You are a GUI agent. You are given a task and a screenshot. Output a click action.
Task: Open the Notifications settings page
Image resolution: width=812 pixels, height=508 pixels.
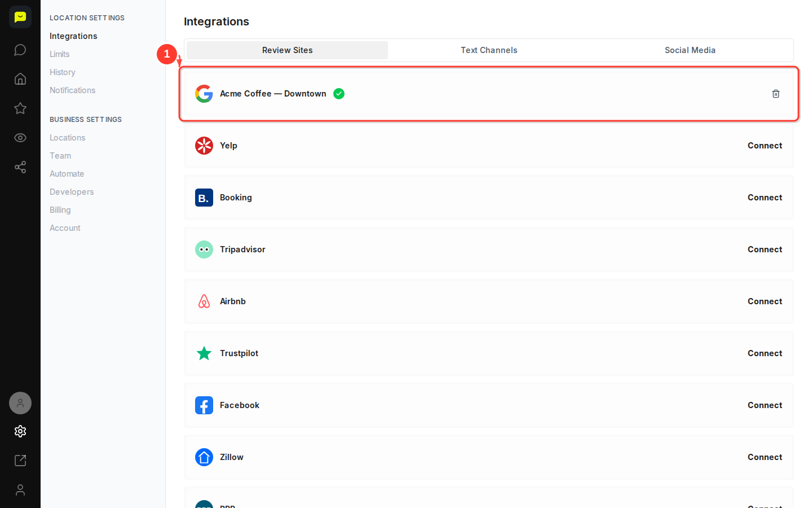point(73,90)
